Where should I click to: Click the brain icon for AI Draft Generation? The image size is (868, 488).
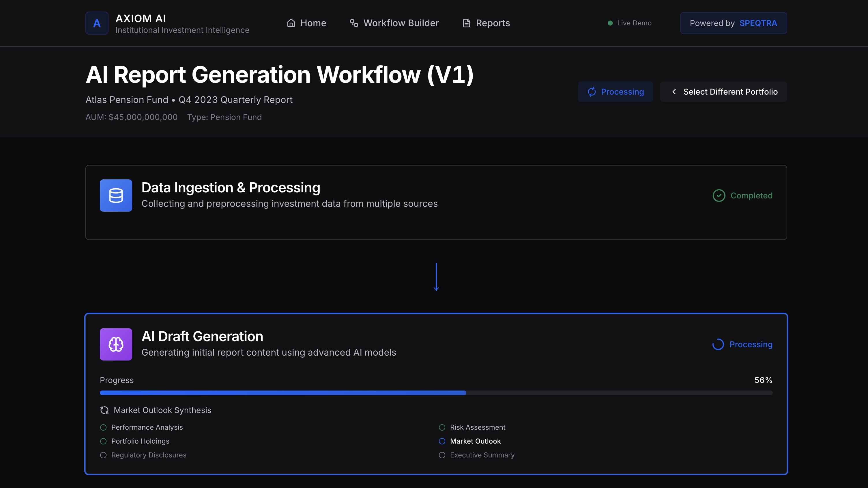pos(116,344)
